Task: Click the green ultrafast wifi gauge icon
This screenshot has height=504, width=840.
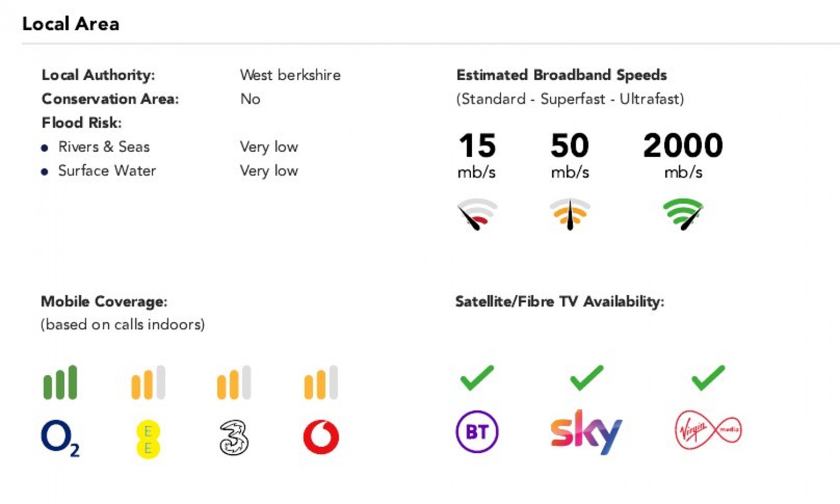Action: [x=683, y=213]
